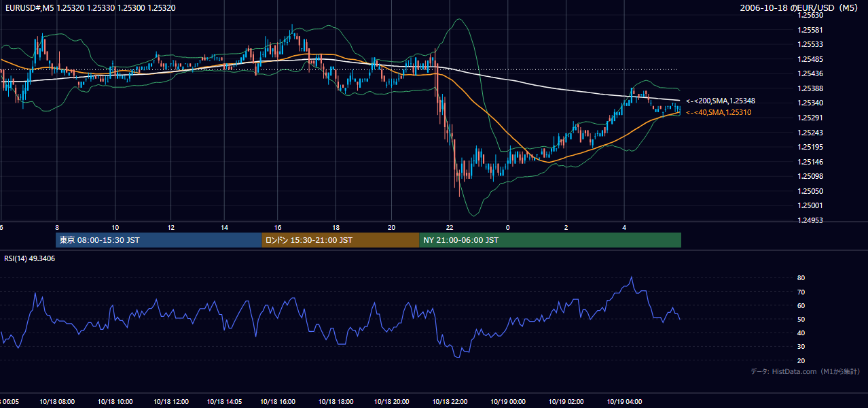868x408 pixels.
Task: Click price axis label 1.25436
Action: (810, 73)
